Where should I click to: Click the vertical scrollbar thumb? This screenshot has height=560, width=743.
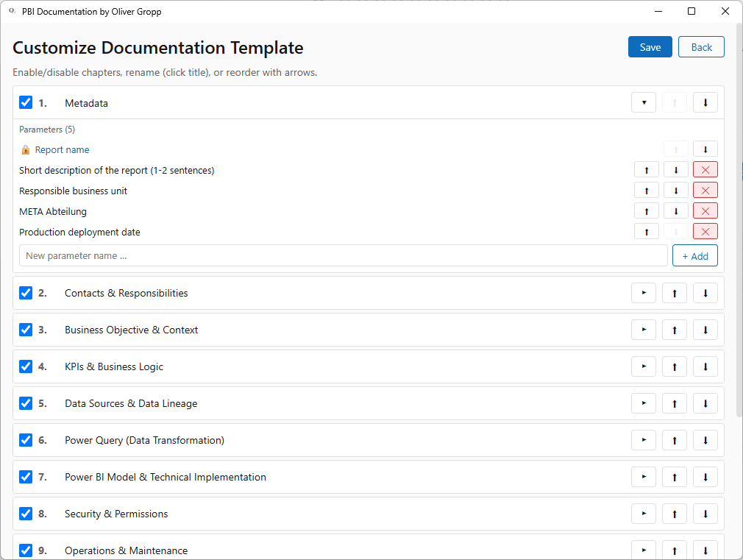tap(739, 219)
